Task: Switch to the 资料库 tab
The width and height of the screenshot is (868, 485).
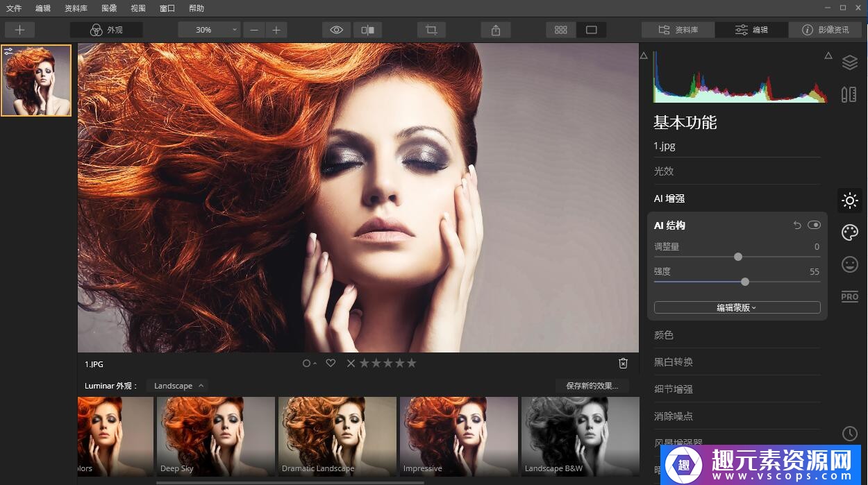Action: pos(678,30)
